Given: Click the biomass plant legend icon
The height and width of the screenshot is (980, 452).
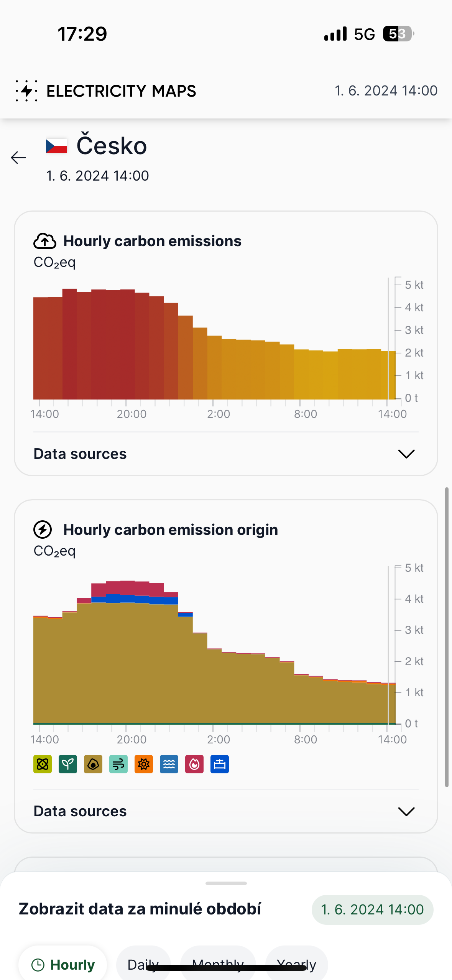Looking at the screenshot, I should click(68, 764).
